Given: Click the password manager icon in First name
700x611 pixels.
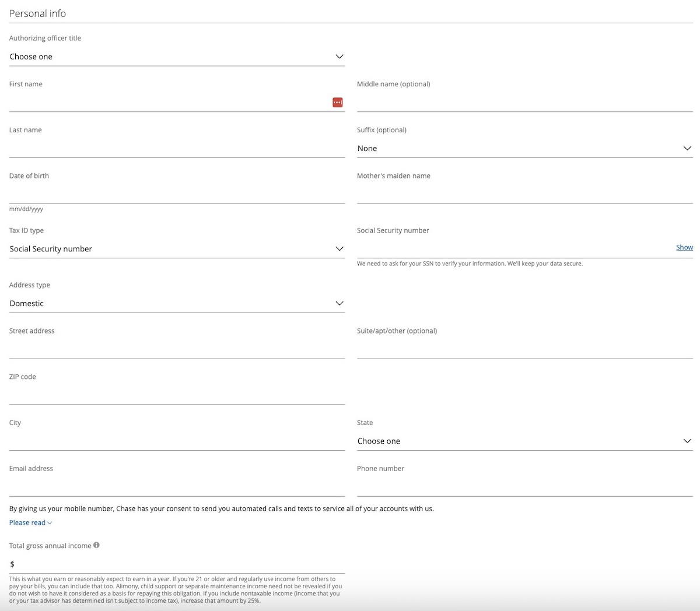Looking at the screenshot, I should pos(338,103).
